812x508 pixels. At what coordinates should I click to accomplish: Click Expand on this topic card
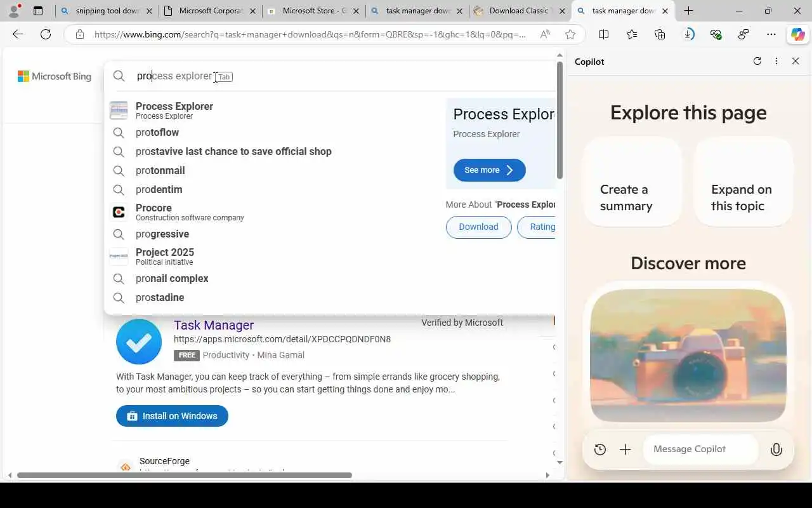point(743,182)
